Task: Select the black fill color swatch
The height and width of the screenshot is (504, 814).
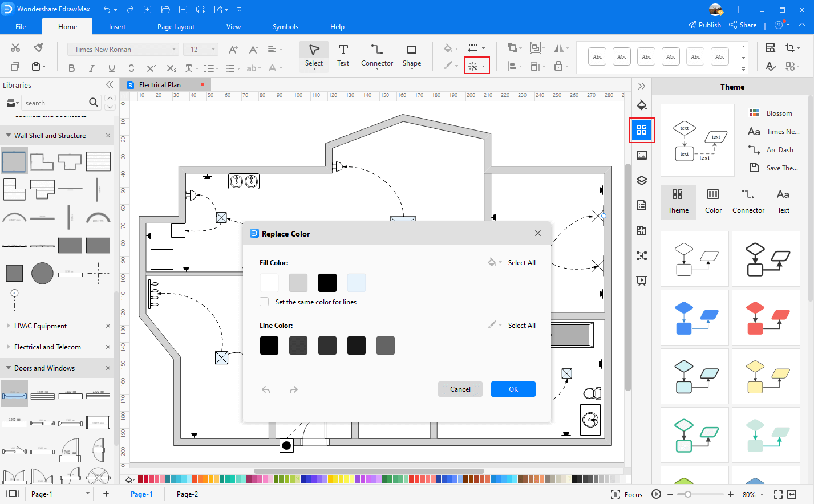Action: (x=327, y=282)
